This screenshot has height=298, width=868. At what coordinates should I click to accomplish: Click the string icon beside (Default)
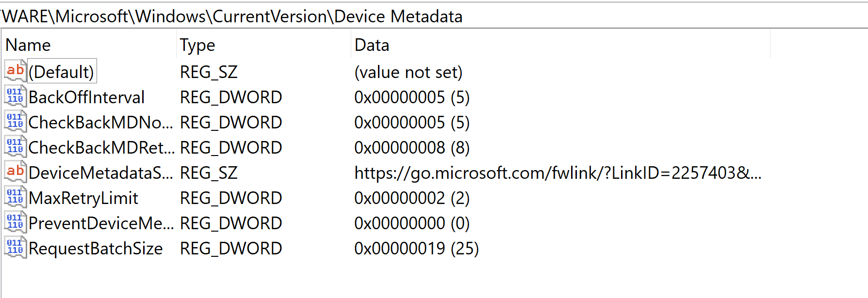15,71
